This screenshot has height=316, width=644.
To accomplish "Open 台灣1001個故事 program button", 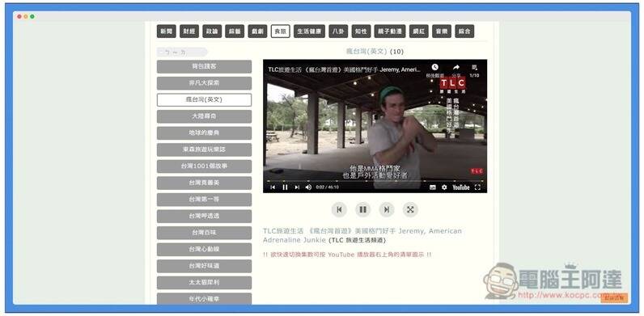I will point(204,166).
